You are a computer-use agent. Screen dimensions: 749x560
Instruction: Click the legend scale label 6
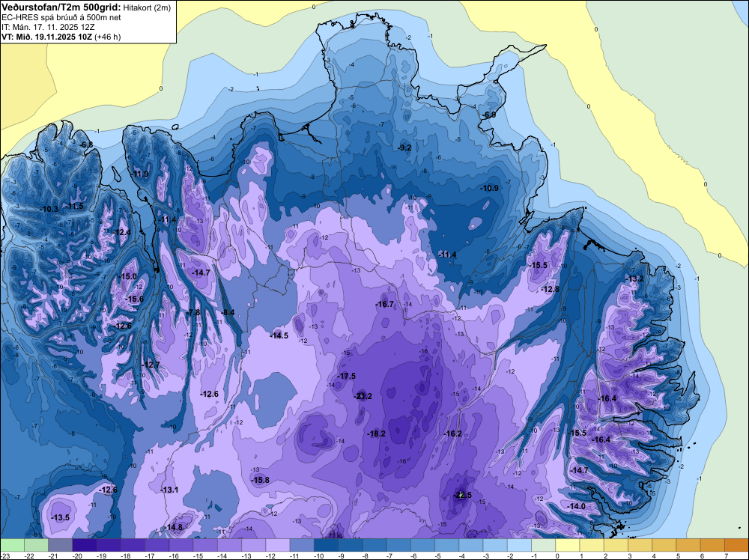click(x=703, y=556)
